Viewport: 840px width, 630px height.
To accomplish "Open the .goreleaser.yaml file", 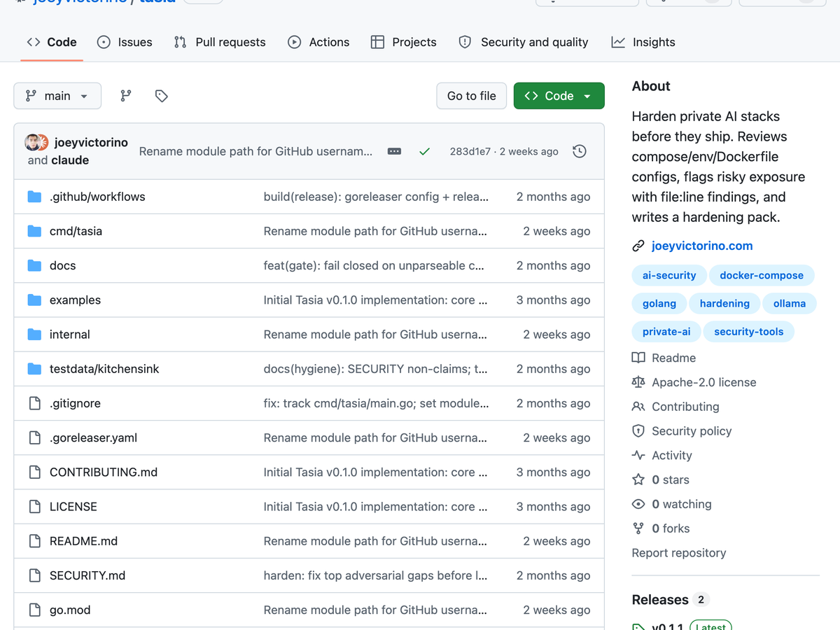I will pyautogui.click(x=93, y=437).
